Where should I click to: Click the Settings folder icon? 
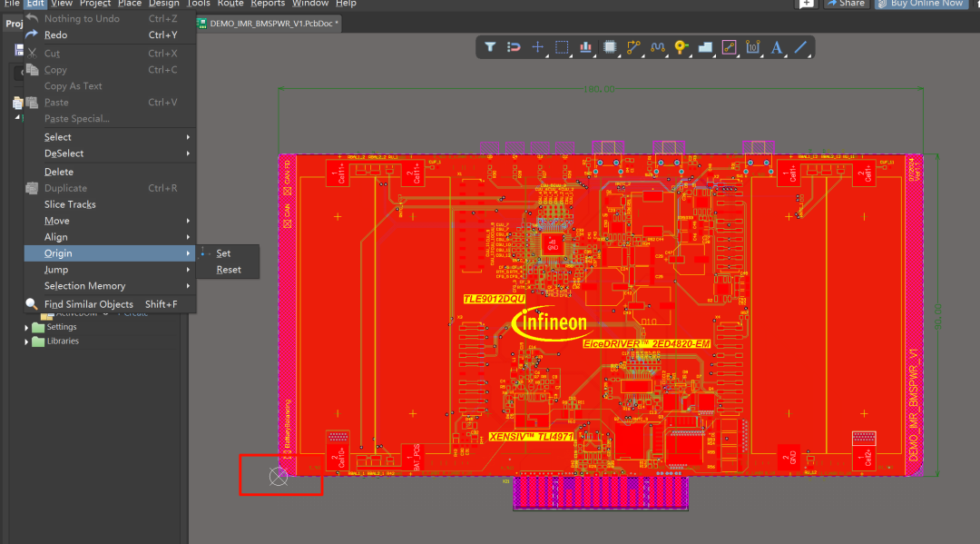pyautogui.click(x=38, y=327)
